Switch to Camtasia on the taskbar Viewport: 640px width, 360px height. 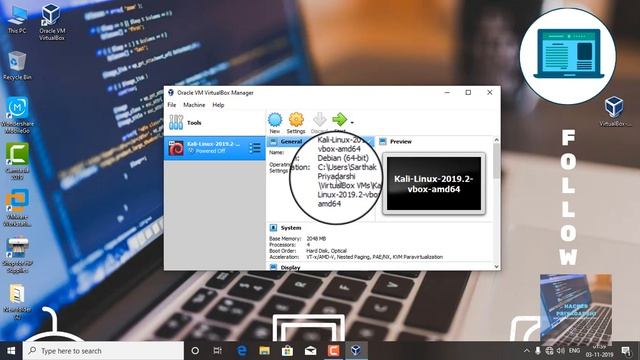coord(333,351)
